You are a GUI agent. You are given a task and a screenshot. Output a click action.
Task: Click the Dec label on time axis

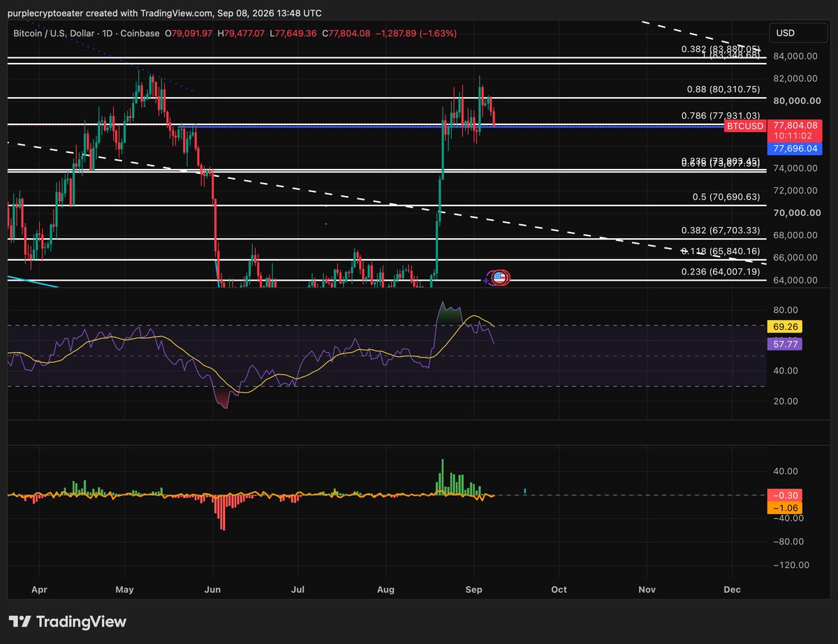click(732, 590)
